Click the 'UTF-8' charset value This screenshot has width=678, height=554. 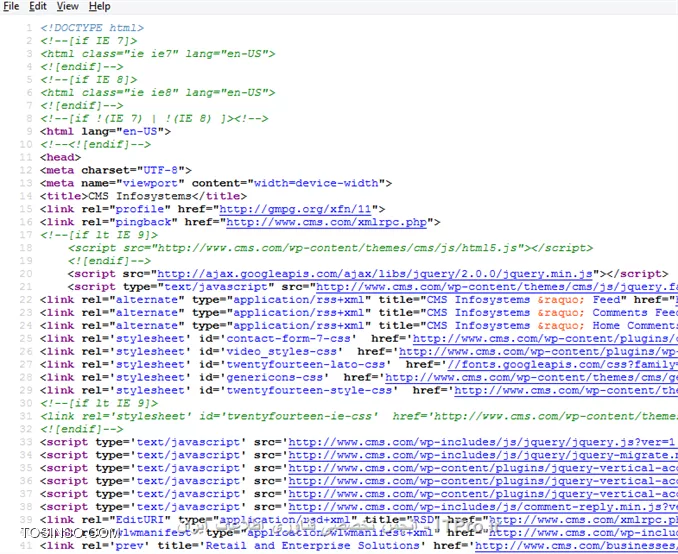point(160,170)
